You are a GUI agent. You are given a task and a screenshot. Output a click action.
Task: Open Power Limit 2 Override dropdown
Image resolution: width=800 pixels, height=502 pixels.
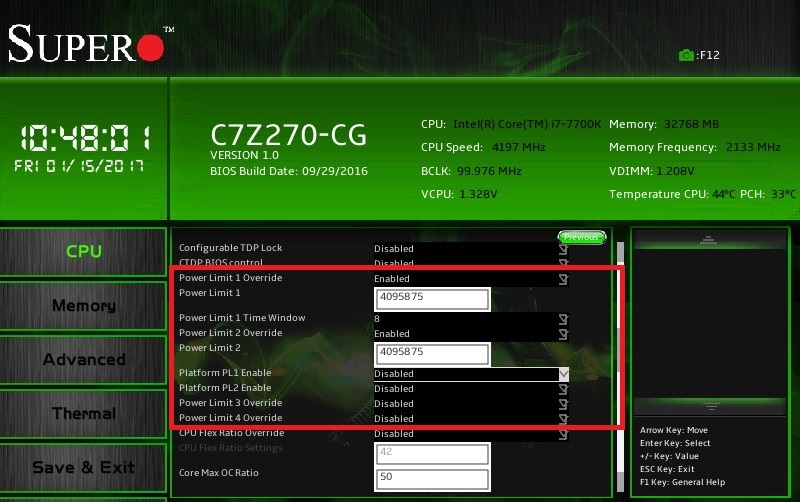pos(471,334)
